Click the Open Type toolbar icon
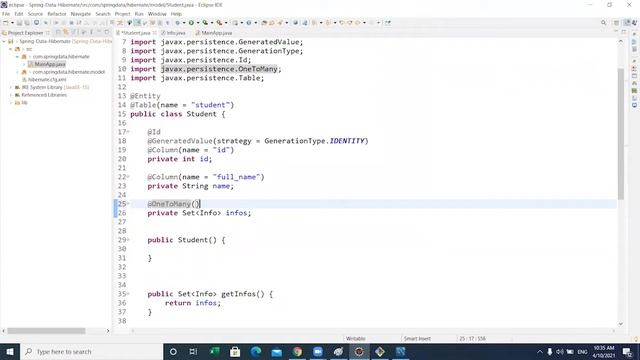 click(x=264, y=23)
